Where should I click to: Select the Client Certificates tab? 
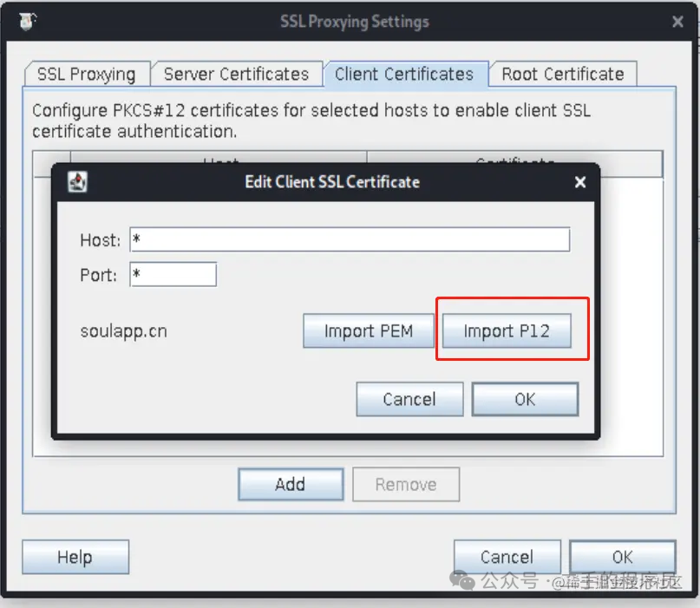click(x=404, y=74)
